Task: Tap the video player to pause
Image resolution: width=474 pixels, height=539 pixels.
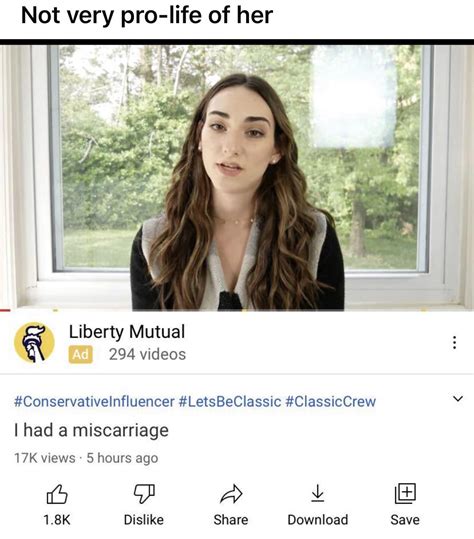Action: pos(237,178)
